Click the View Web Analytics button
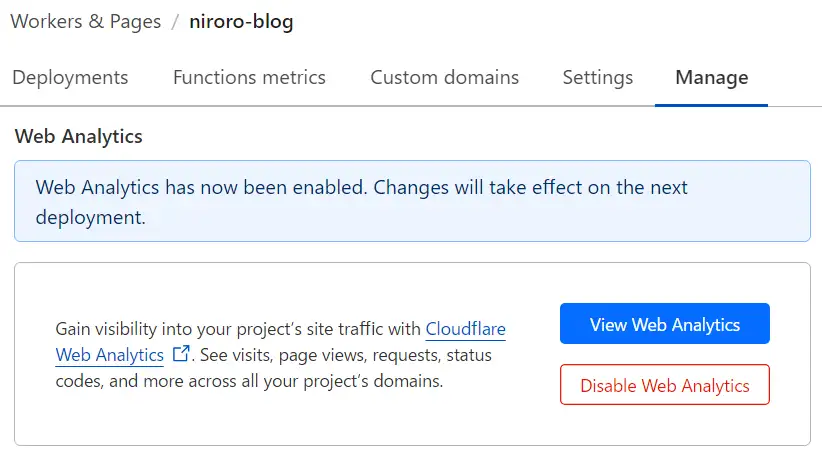Viewport: 822px width, 458px height. pyautogui.click(x=664, y=324)
